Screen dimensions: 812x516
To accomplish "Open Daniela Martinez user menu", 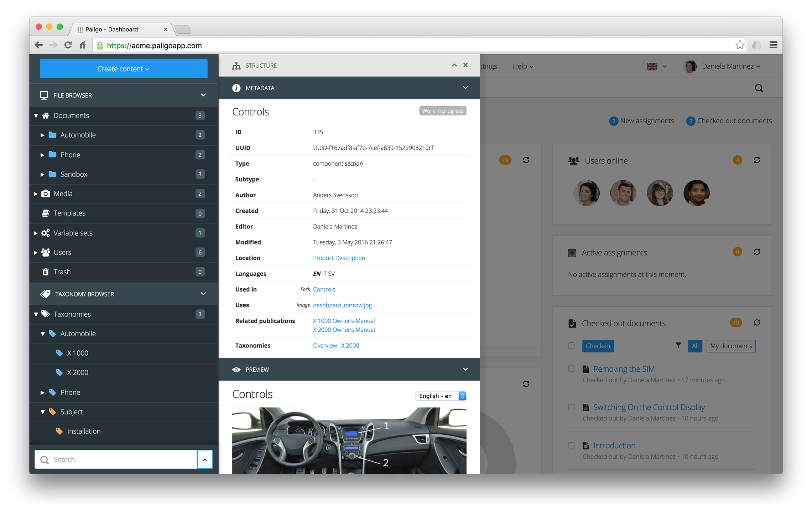I will pyautogui.click(x=722, y=66).
